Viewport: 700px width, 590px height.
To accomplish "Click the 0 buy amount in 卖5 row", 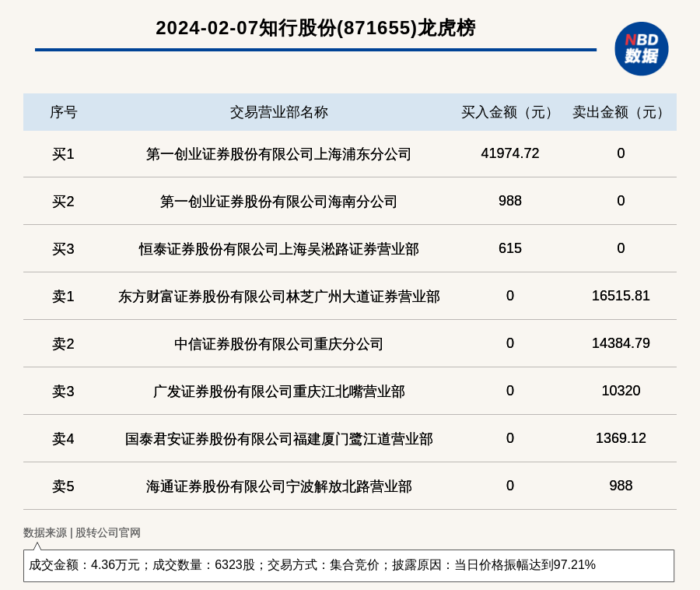I will tap(509, 486).
